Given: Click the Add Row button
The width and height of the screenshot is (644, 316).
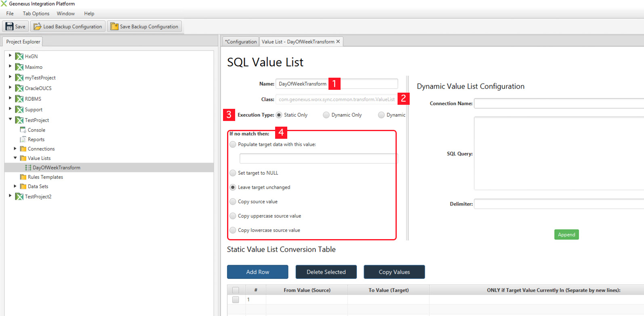Looking at the screenshot, I should coord(258,272).
